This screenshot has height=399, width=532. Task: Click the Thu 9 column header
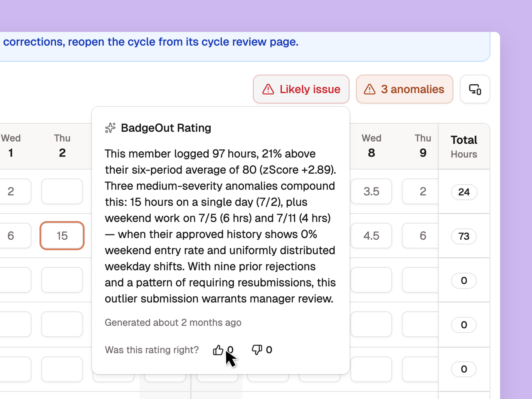(x=422, y=146)
